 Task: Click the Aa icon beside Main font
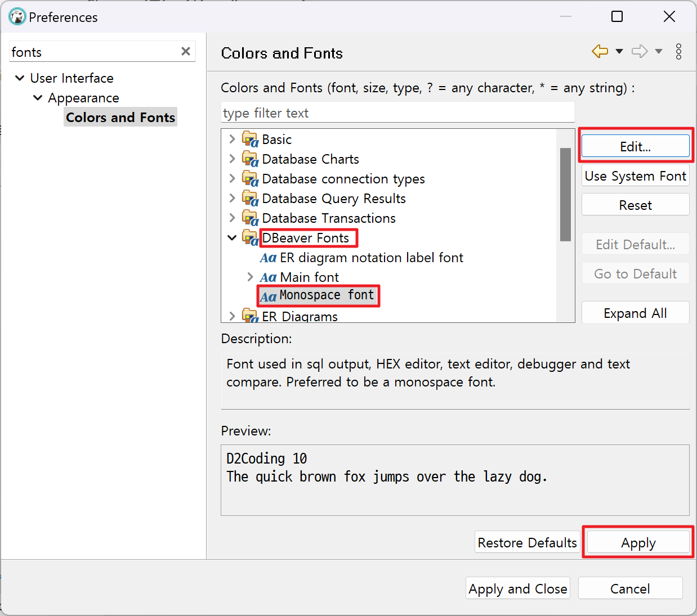pyautogui.click(x=268, y=277)
